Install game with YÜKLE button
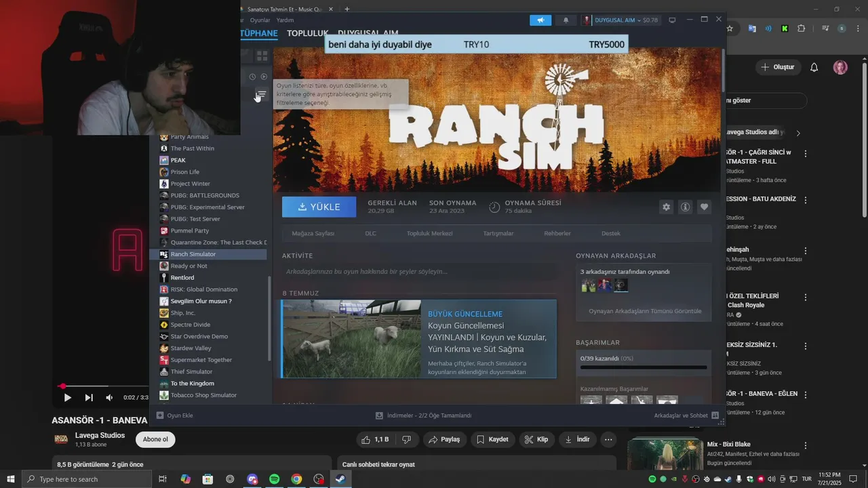This screenshot has width=868, height=488. click(x=319, y=207)
